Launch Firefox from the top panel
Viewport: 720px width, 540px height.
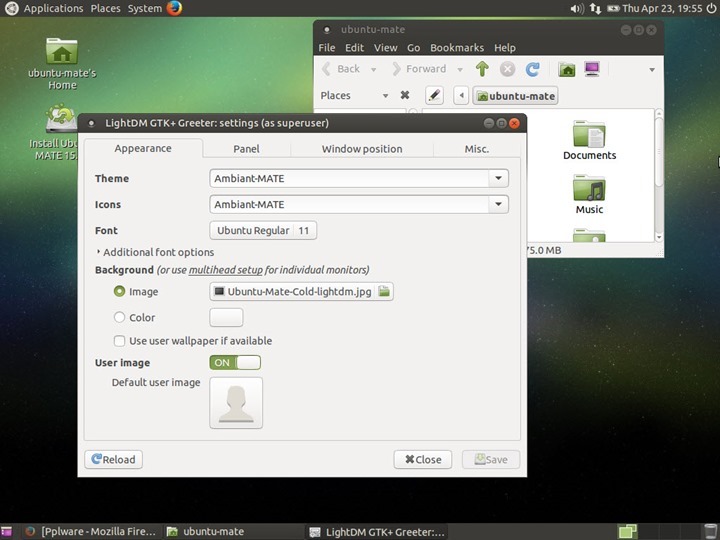click(x=174, y=8)
